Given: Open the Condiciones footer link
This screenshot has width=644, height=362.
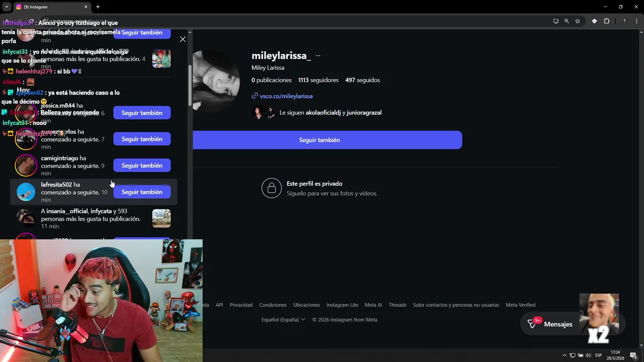Looking at the screenshot, I should click(x=273, y=305).
